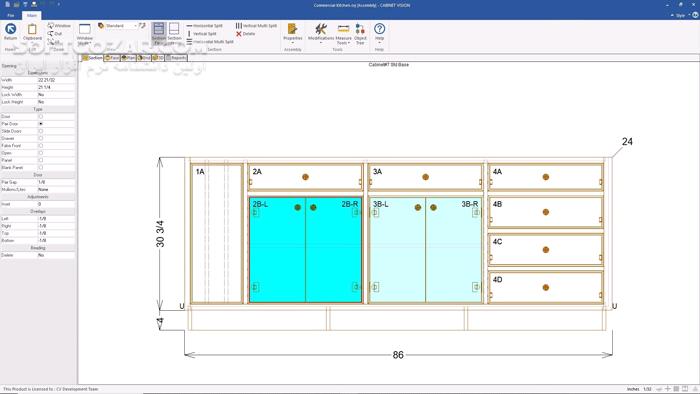Open the Object Tree icon
The height and width of the screenshot is (394, 700).
click(360, 29)
